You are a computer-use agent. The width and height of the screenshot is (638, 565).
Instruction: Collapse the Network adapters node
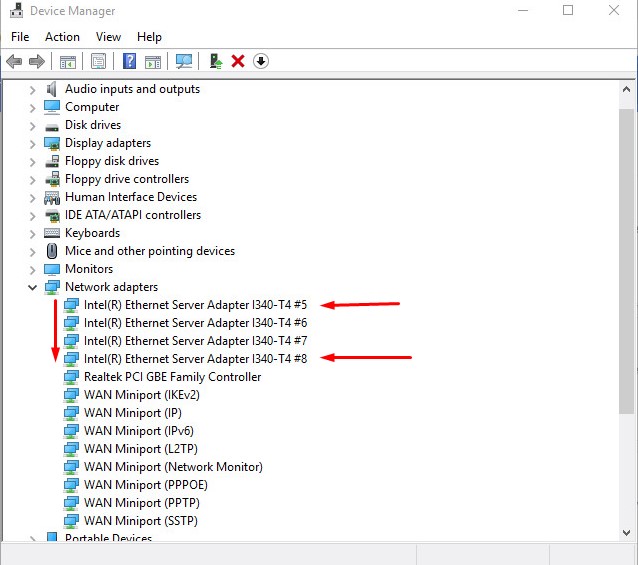point(33,288)
